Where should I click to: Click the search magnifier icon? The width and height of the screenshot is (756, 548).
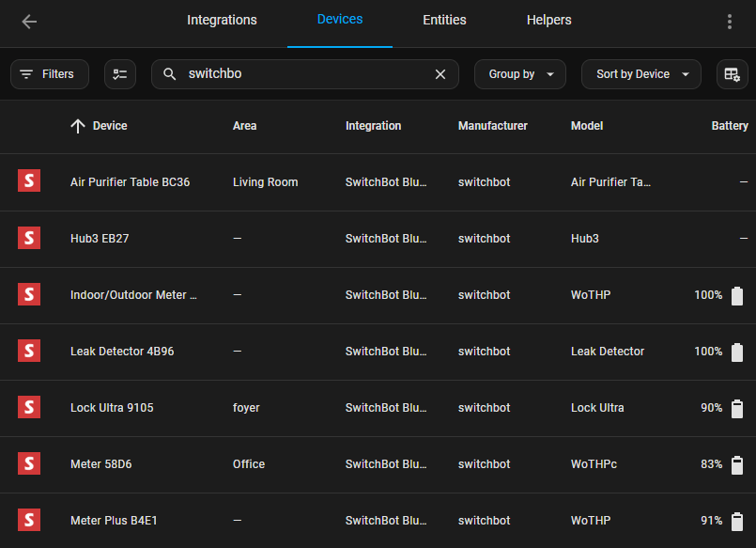(170, 74)
